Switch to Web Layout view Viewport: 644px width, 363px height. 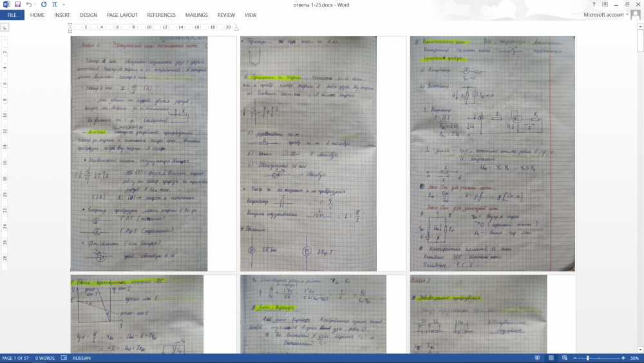click(565, 358)
